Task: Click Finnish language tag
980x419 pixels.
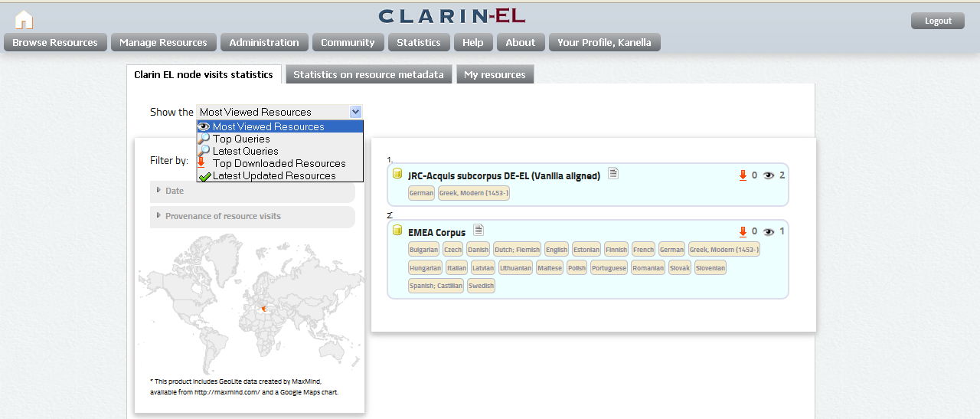Action: click(x=616, y=250)
